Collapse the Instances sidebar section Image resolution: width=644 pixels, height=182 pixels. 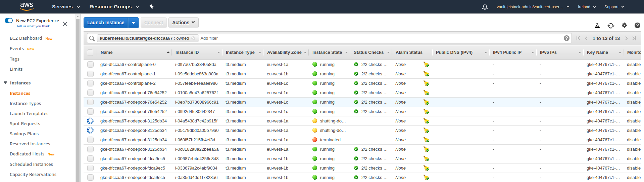point(5,83)
